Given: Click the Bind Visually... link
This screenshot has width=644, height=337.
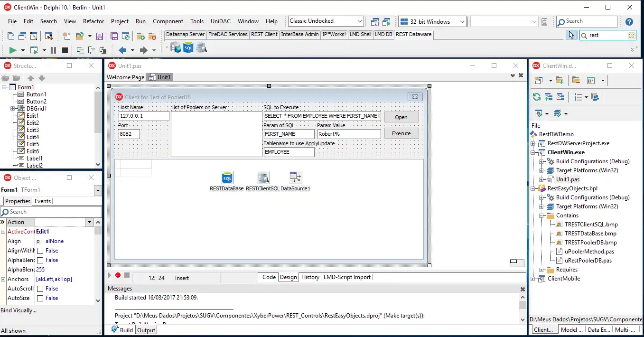Looking at the screenshot, I should point(19,310).
